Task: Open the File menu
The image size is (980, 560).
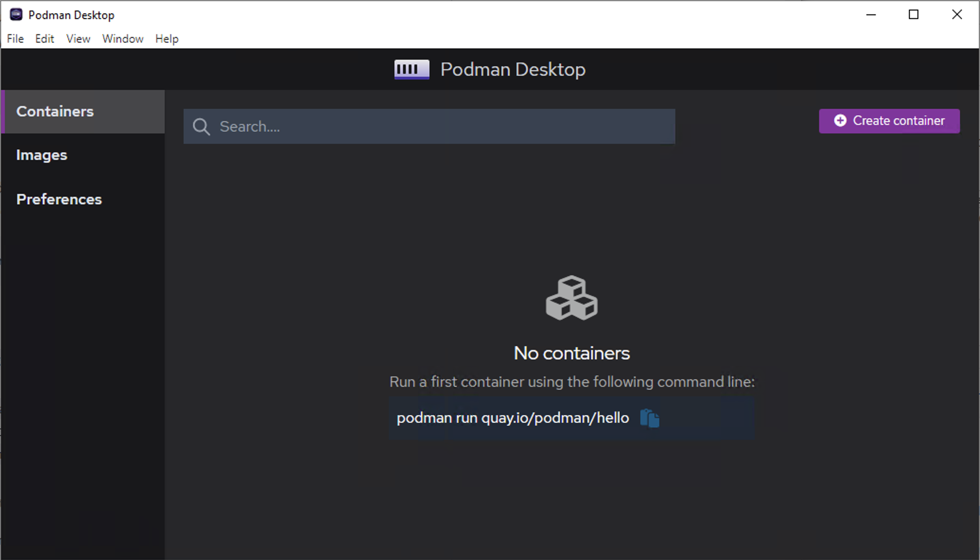Action: click(15, 39)
